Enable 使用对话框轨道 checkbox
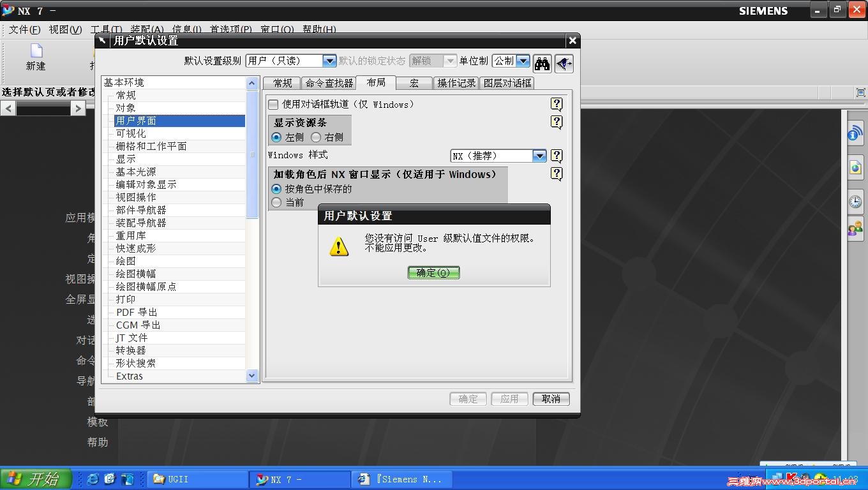868x490 pixels. 273,104
